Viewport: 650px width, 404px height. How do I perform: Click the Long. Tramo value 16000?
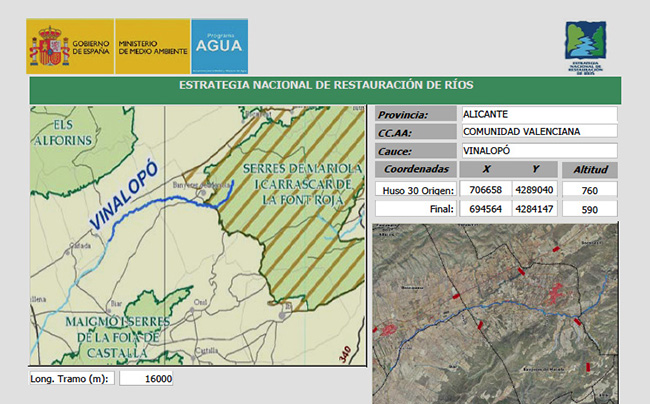(x=147, y=379)
